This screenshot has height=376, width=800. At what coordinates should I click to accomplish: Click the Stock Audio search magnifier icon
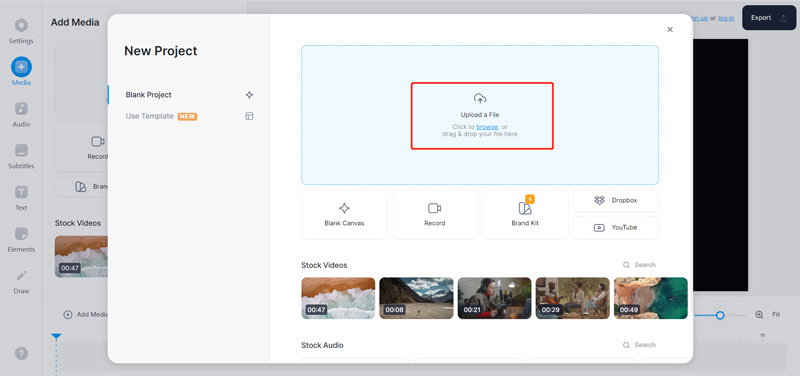point(626,345)
